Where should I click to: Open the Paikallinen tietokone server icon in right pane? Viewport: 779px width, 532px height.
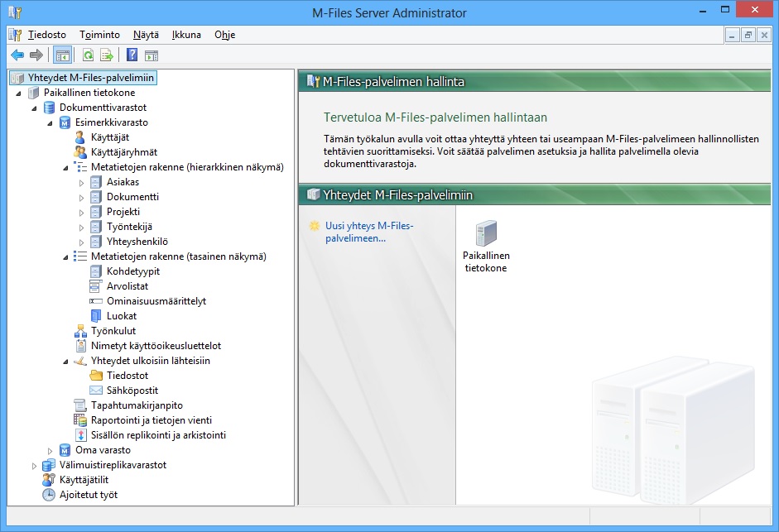(486, 233)
